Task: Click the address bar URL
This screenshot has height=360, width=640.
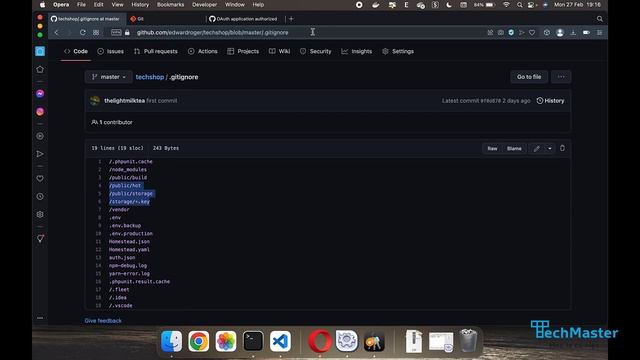Action: click(x=212, y=33)
